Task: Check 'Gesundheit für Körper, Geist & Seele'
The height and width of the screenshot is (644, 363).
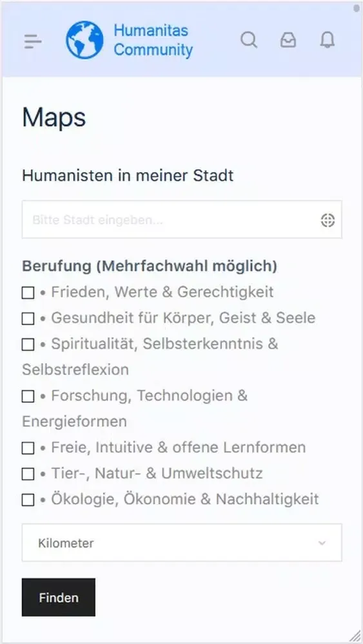Action: coord(28,319)
